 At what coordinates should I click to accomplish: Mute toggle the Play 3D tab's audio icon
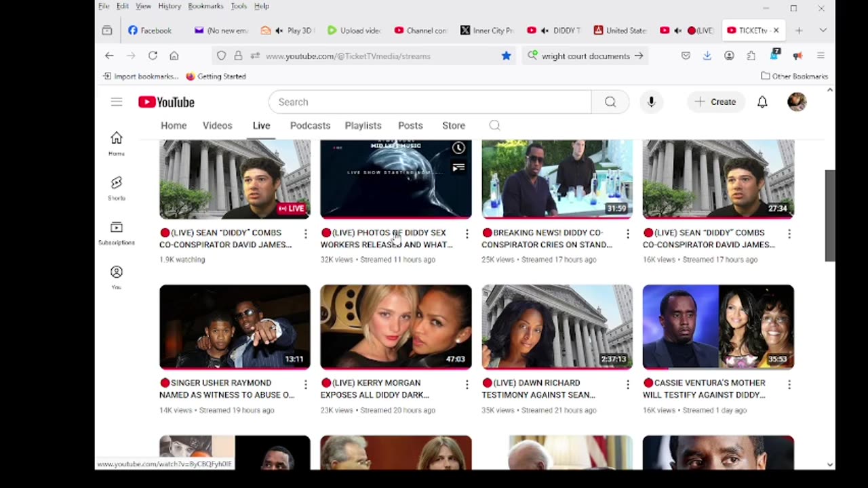pyautogui.click(x=279, y=30)
